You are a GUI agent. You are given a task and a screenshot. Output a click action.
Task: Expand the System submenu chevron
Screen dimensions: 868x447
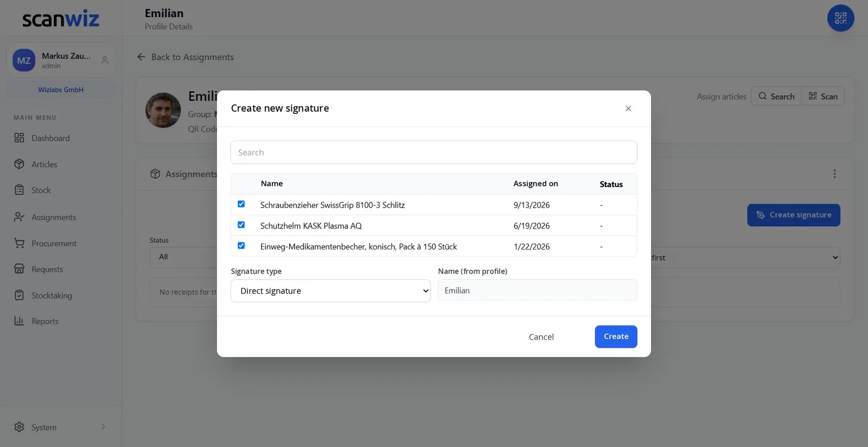(103, 427)
